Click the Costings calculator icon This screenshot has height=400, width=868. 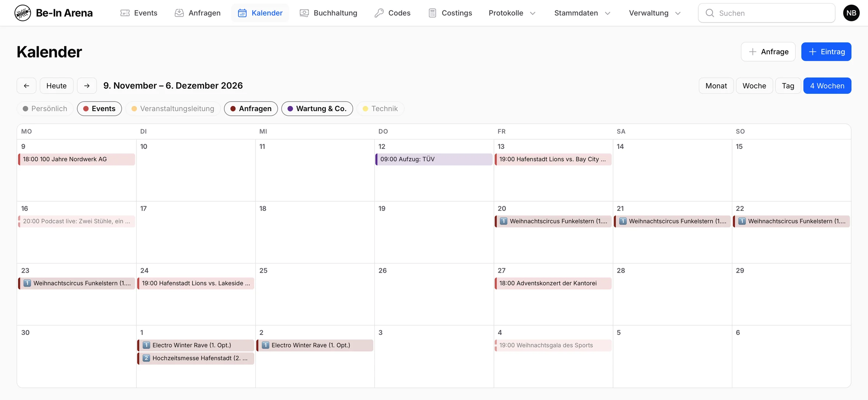pyautogui.click(x=433, y=13)
